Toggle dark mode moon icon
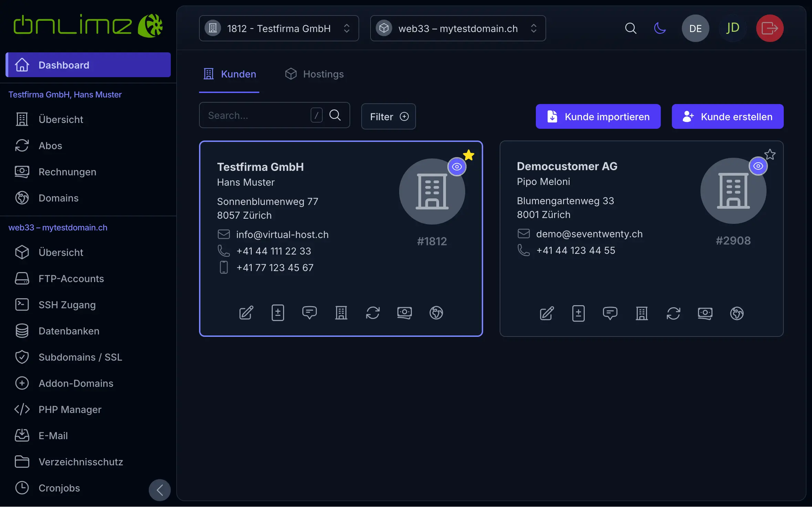 659,28
